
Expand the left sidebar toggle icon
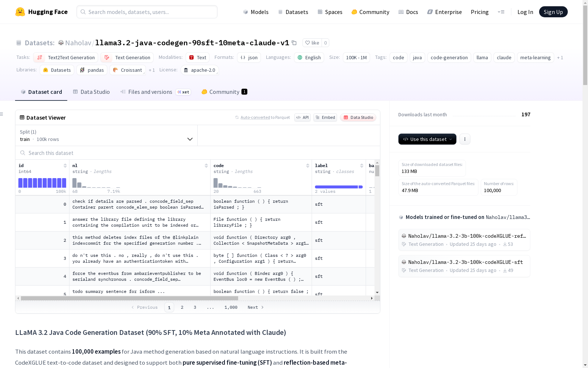point(1,114)
